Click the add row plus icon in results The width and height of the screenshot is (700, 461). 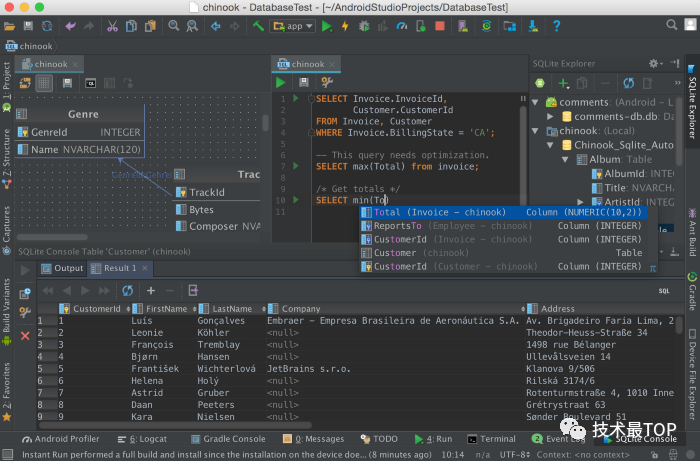pyautogui.click(x=151, y=291)
